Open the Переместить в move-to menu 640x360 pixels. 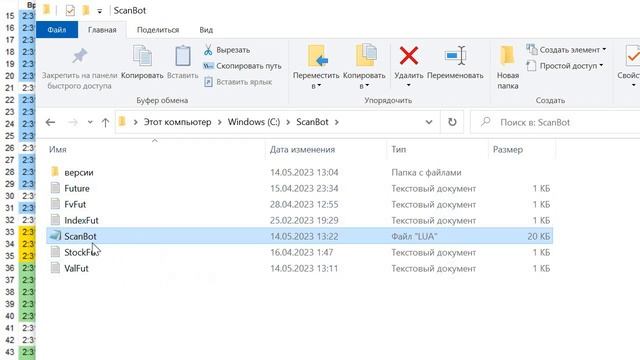[x=316, y=66]
